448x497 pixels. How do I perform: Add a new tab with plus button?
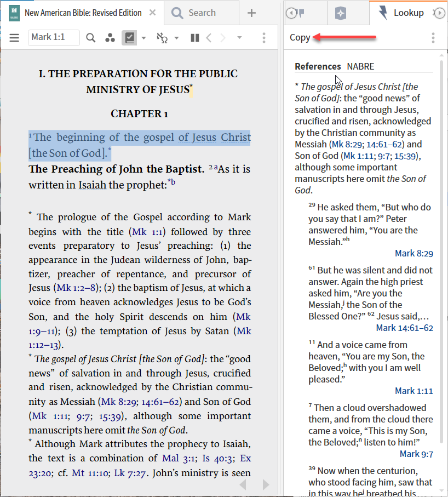tap(251, 13)
